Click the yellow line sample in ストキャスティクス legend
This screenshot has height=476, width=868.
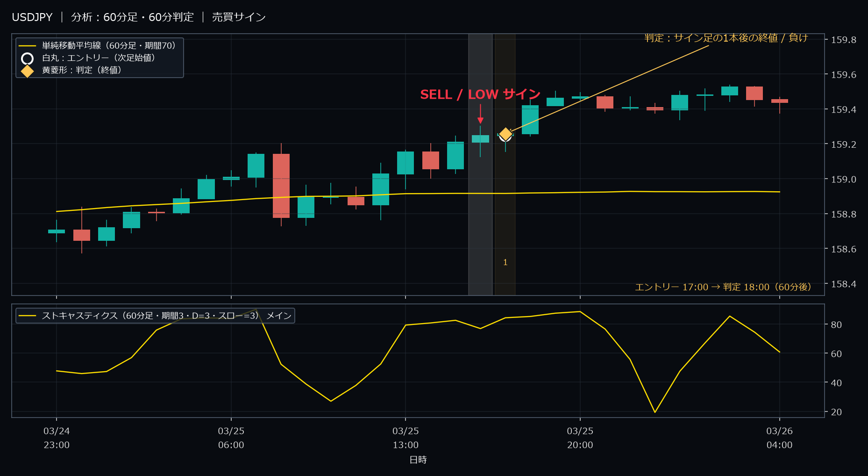point(28,316)
